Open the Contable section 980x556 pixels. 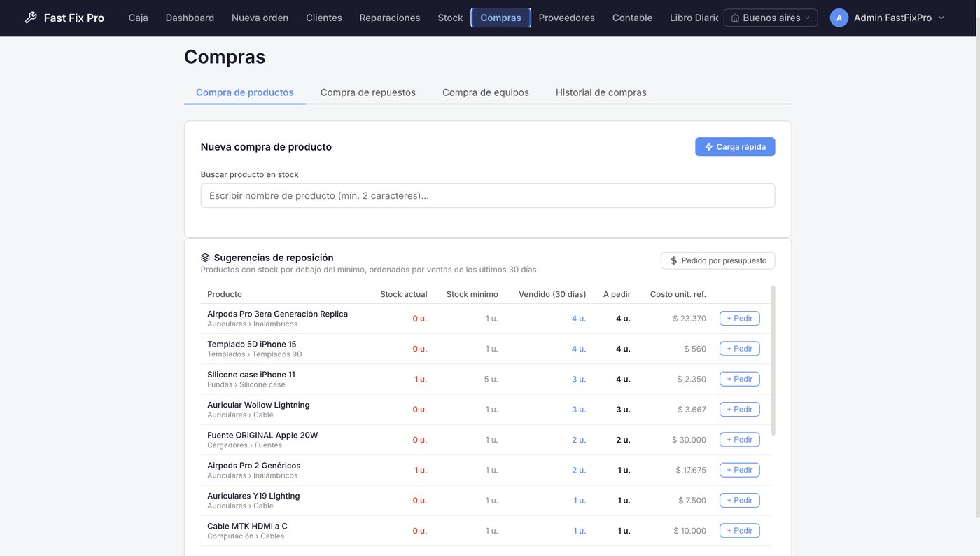point(632,18)
